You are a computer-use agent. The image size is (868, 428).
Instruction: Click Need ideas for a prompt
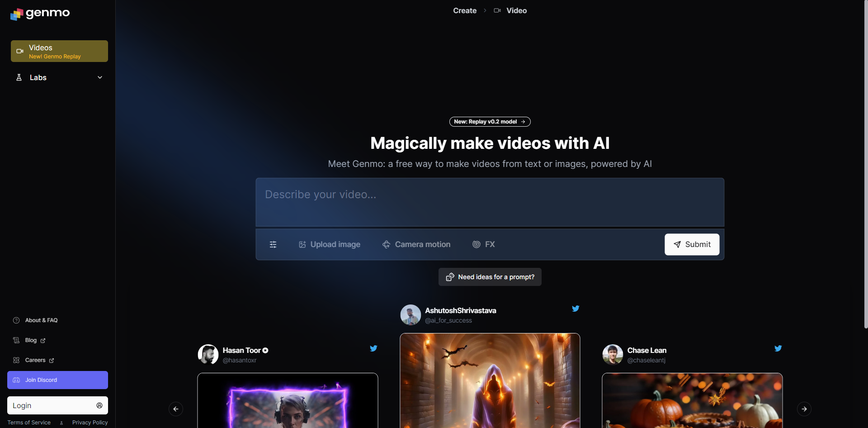coord(490,277)
